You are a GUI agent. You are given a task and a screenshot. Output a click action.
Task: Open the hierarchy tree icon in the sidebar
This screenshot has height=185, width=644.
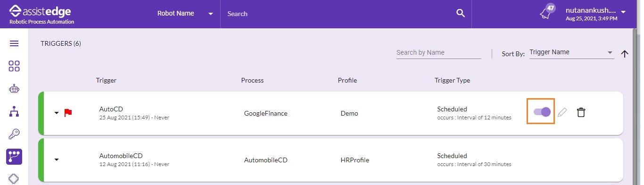pos(14,112)
